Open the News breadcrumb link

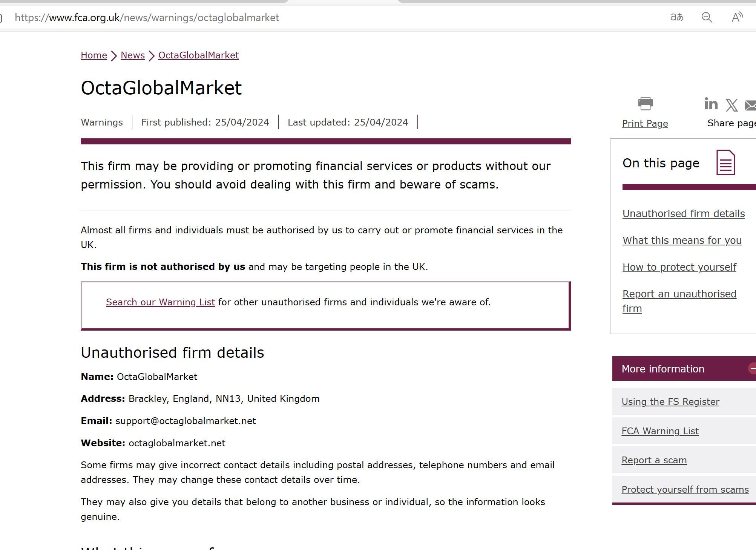click(x=133, y=55)
